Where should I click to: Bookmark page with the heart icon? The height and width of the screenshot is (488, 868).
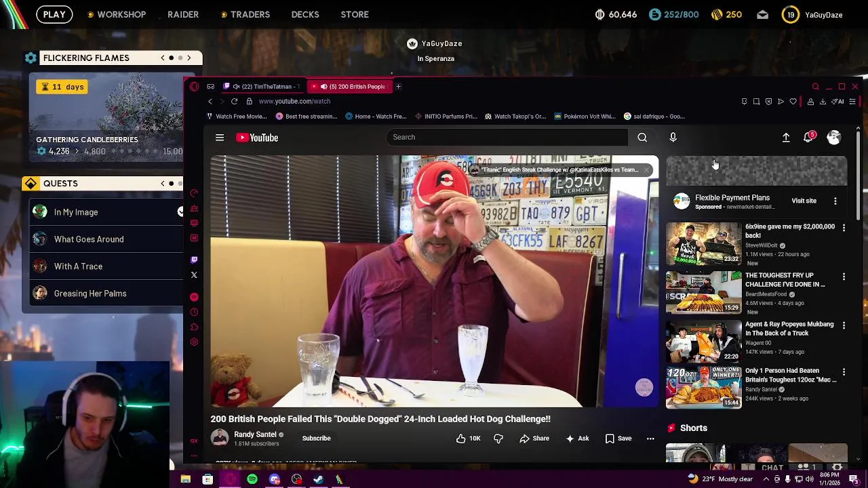(793, 102)
